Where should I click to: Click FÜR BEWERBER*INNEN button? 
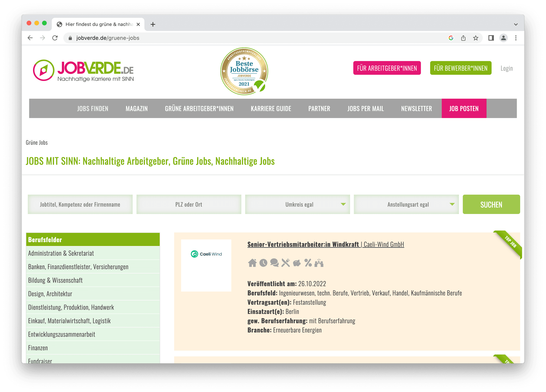pos(461,68)
